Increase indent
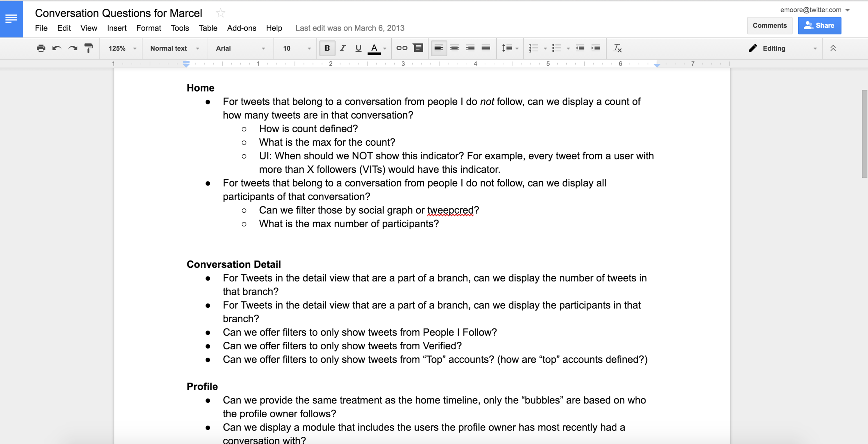 click(596, 48)
